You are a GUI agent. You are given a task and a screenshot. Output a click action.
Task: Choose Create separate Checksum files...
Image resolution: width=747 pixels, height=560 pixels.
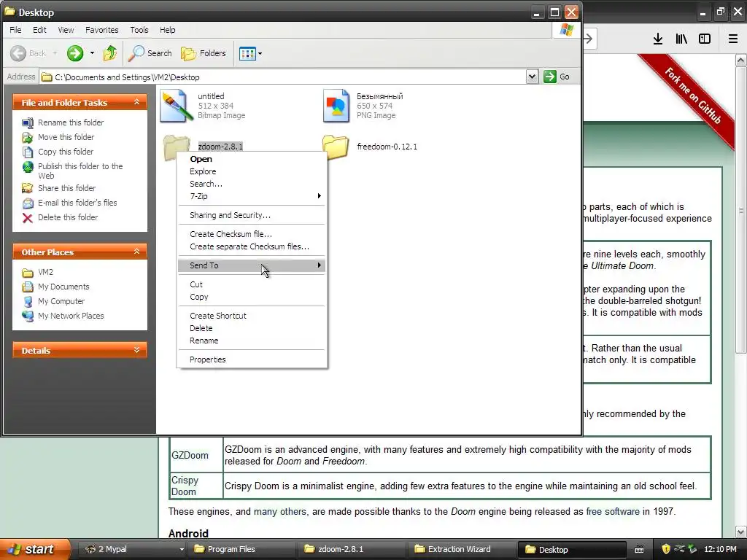point(252,246)
